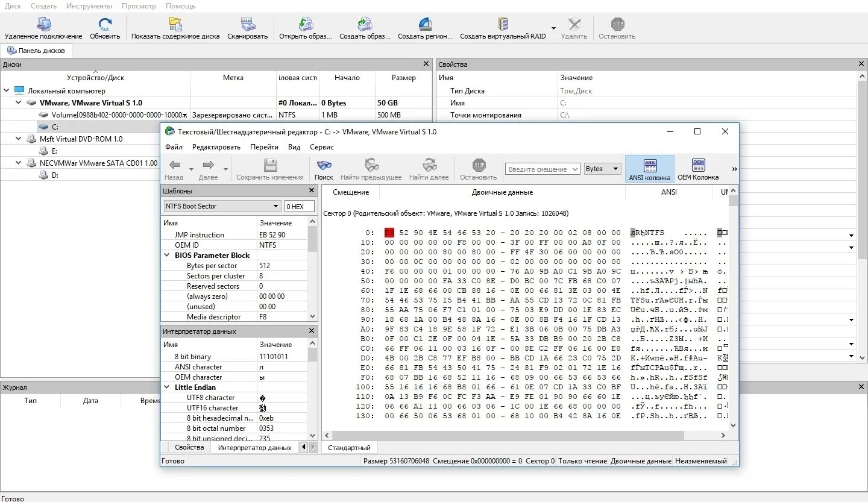This screenshot has width=868, height=502.
Task: Open the Инструменты menu
Action: (89, 5)
